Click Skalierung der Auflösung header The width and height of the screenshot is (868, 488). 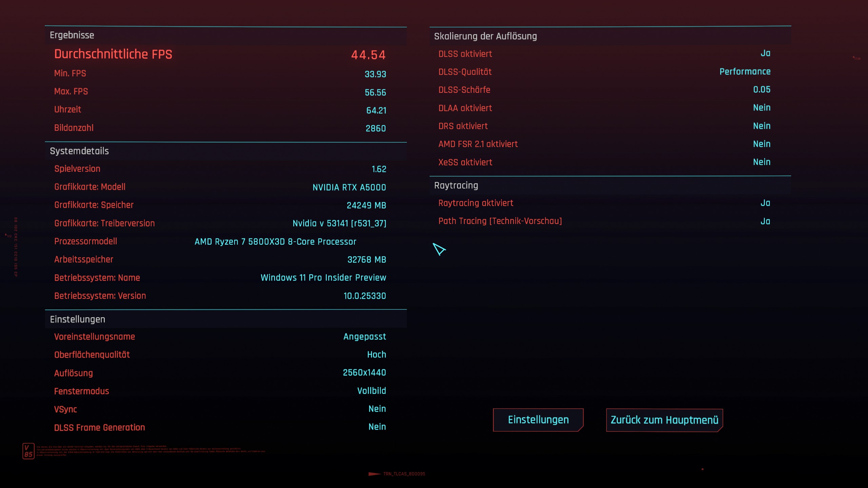pyautogui.click(x=485, y=36)
